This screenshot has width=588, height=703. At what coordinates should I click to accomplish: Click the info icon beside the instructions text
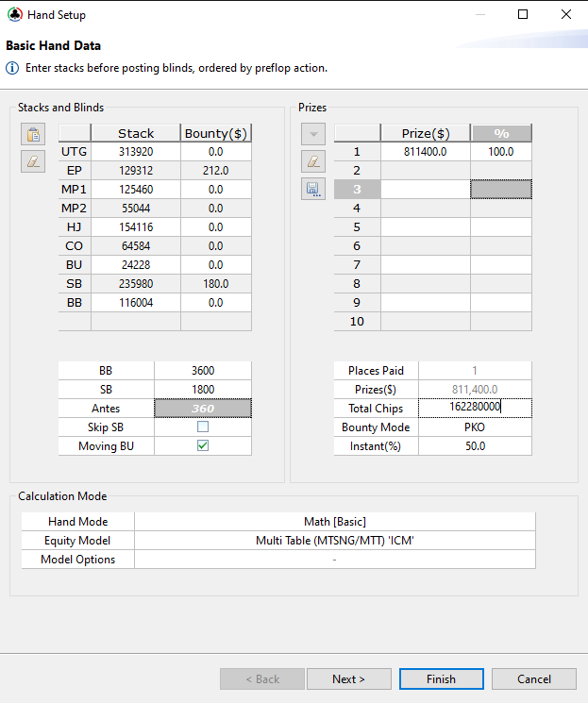tap(12, 68)
